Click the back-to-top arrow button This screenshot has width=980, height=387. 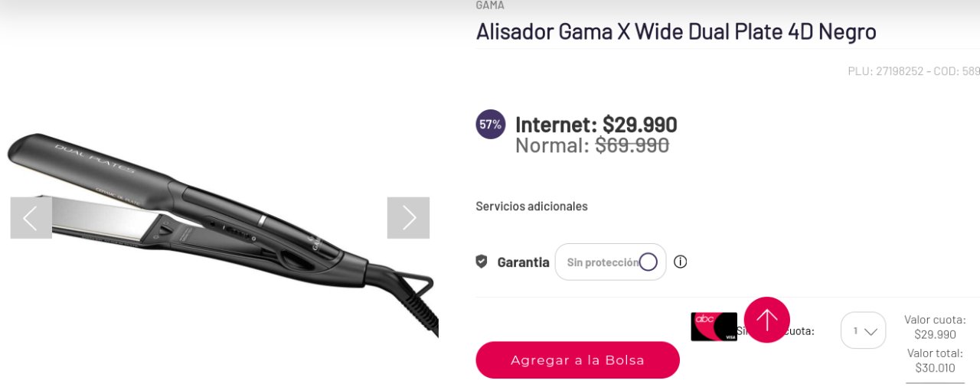click(x=766, y=320)
